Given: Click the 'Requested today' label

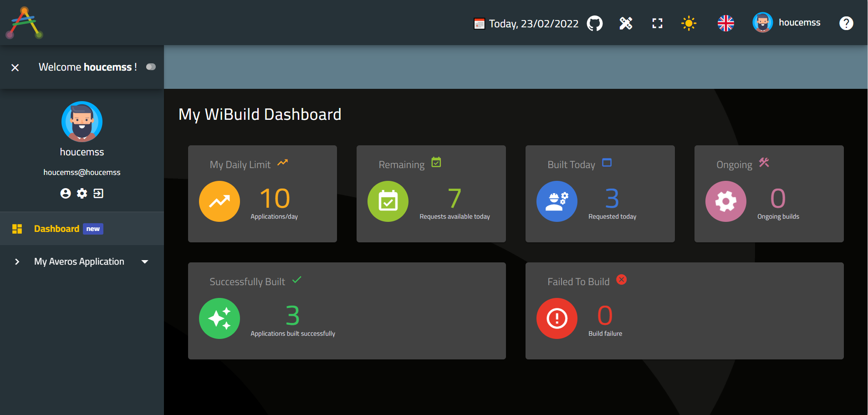Looking at the screenshot, I should tap(613, 217).
